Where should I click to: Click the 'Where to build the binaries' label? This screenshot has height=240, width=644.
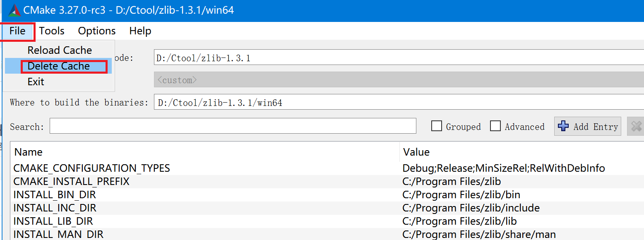(79, 102)
